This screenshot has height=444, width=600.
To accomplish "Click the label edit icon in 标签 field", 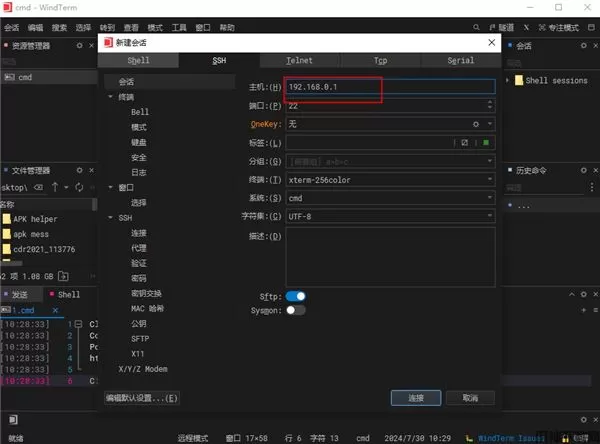I will 465,142.
